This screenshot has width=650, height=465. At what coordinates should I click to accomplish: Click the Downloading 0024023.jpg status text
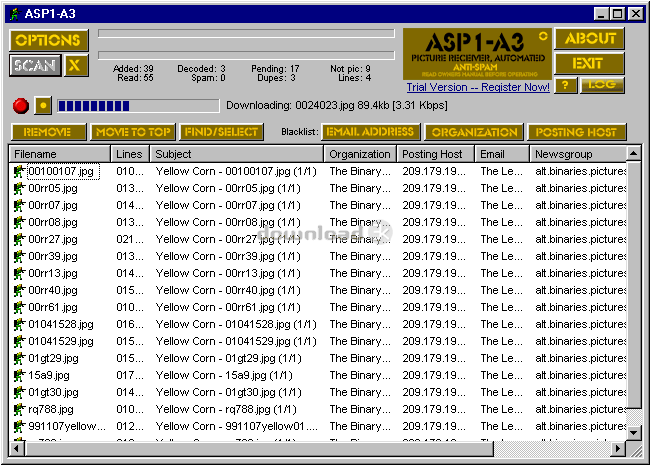(x=337, y=105)
